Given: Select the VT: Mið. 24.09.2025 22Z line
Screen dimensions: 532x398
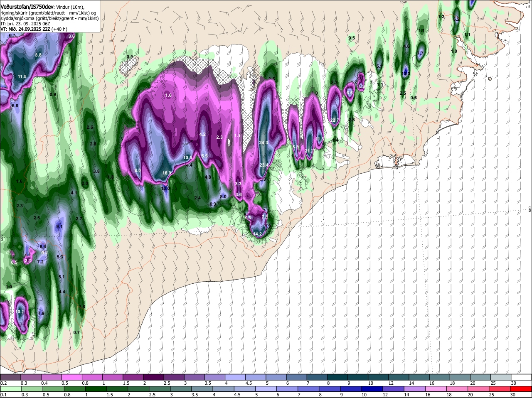Looking at the screenshot, I should point(25,29).
